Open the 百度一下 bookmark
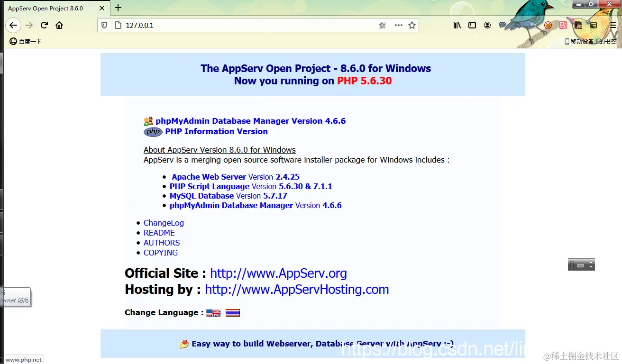Viewport: 622px width, 364px height. [x=26, y=41]
